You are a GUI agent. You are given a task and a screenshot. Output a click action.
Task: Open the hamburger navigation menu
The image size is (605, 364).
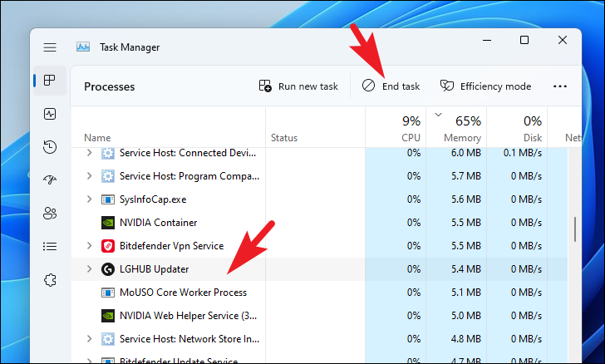(x=50, y=47)
